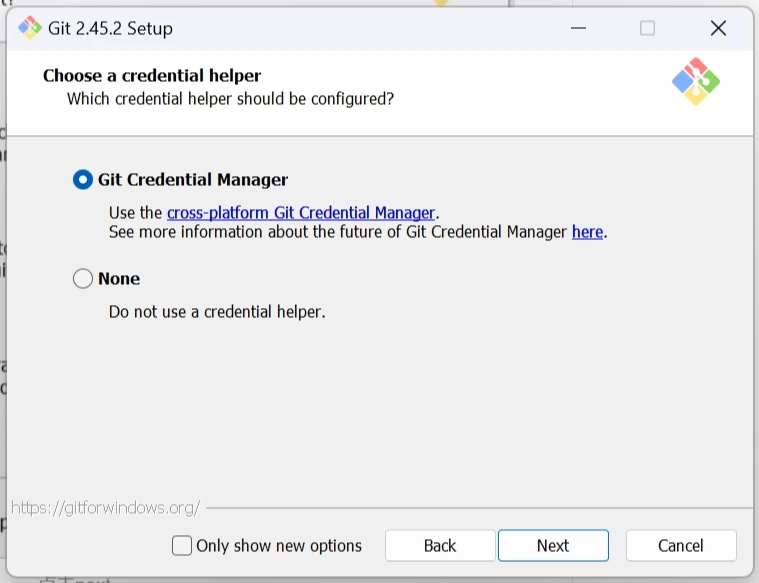The height and width of the screenshot is (583, 759).
Task: Click the Git icon in the title bar
Action: coord(29,28)
